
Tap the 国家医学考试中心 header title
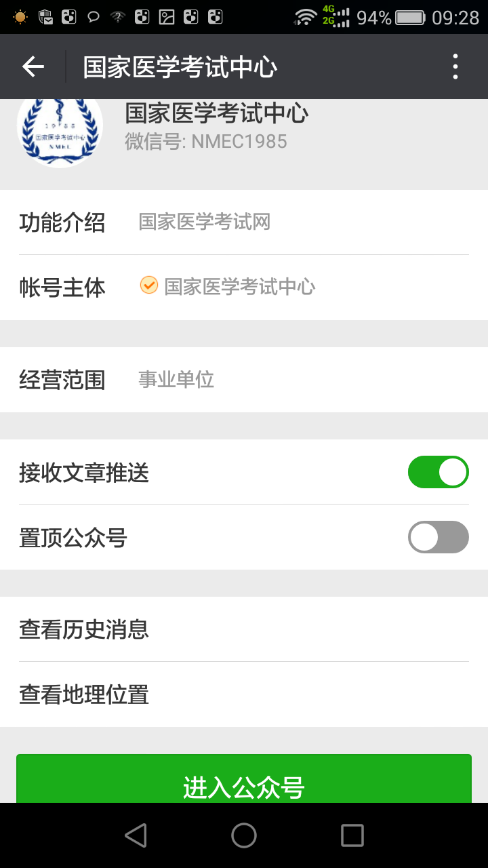[180, 67]
